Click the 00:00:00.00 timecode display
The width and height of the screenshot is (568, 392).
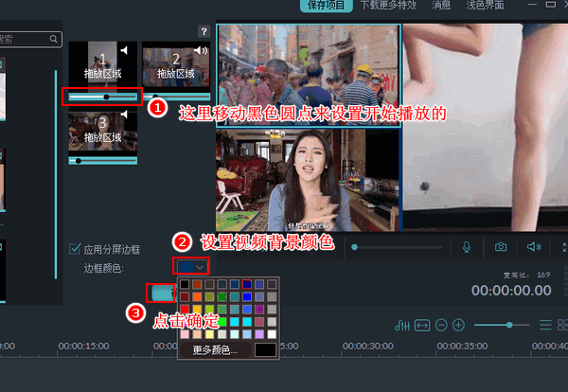point(511,291)
